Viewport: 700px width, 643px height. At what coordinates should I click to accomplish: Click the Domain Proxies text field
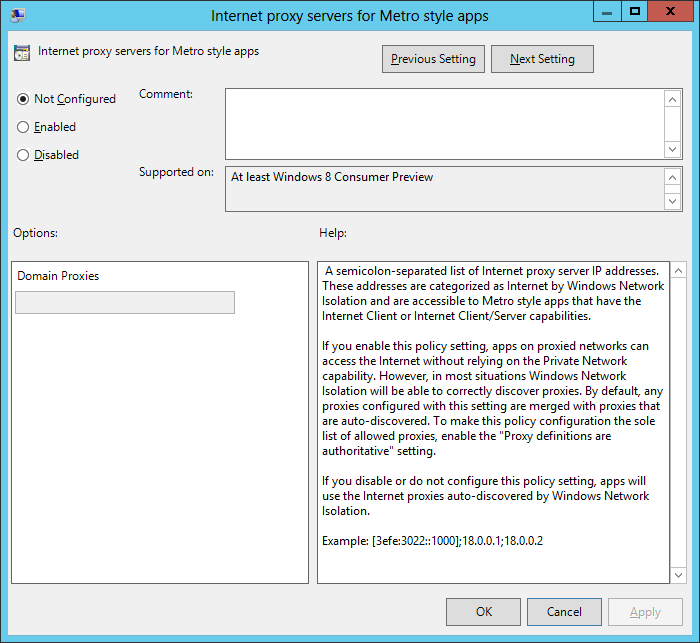point(125,303)
